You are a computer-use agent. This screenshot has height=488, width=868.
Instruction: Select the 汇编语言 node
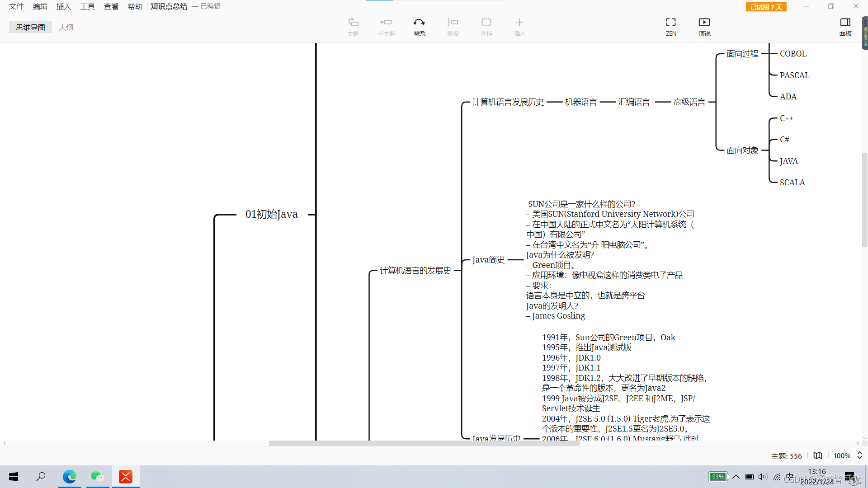(634, 102)
